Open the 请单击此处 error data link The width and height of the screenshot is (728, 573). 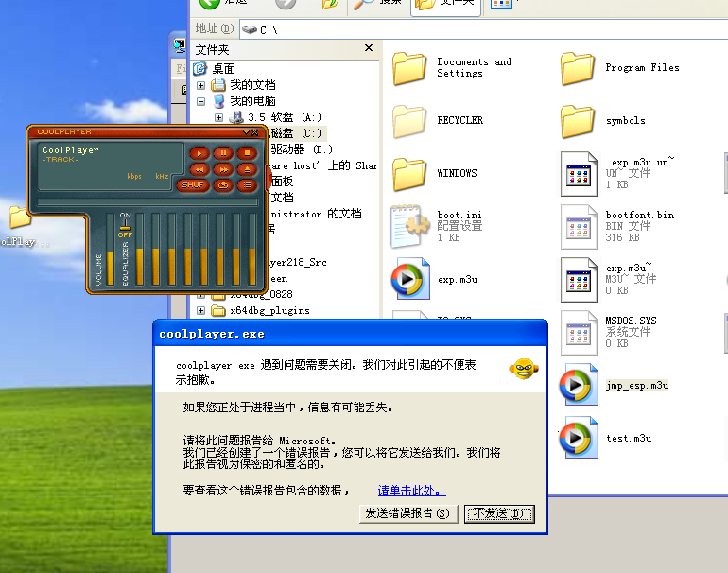click(412, 491)
